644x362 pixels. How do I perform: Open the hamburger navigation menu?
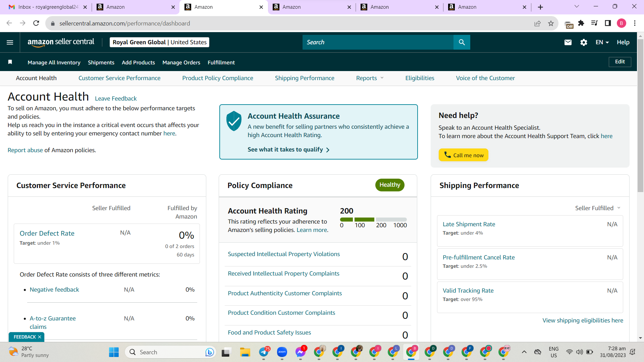click(10, 42)
